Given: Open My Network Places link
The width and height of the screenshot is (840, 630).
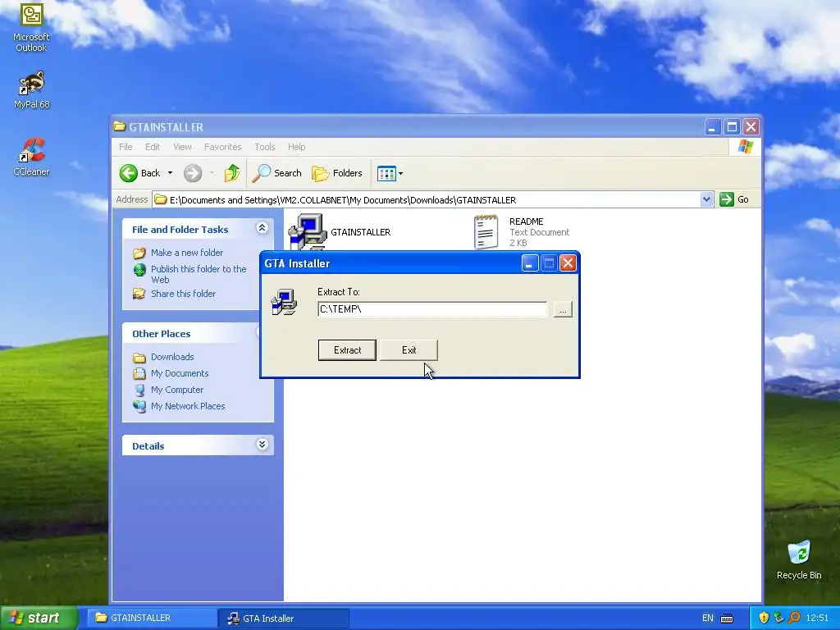Looking at the screenshot, I should [x=188, y=406].
